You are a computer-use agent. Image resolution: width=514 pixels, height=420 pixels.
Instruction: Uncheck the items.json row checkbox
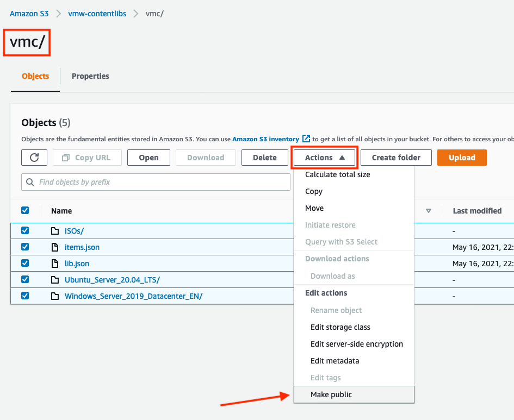tap(25, 247)
